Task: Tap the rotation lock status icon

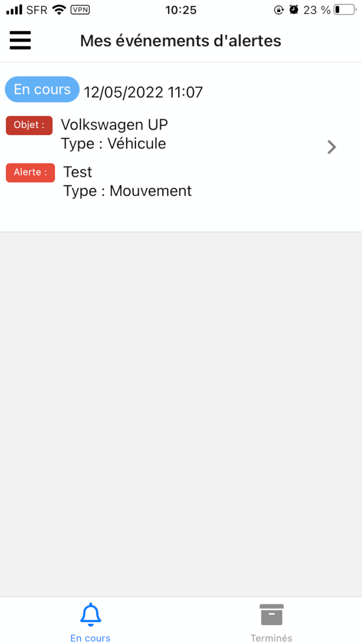Action: (x=279, y=10)
